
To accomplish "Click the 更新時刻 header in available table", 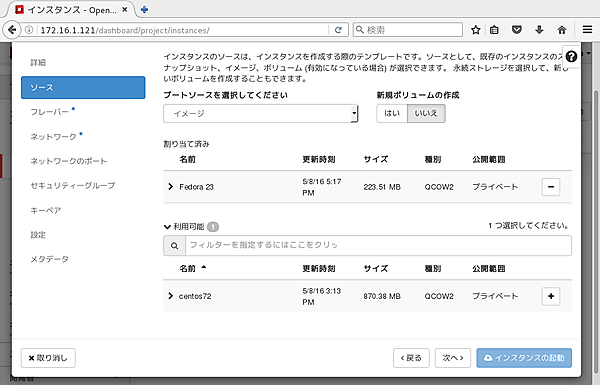I will point(319,269).
